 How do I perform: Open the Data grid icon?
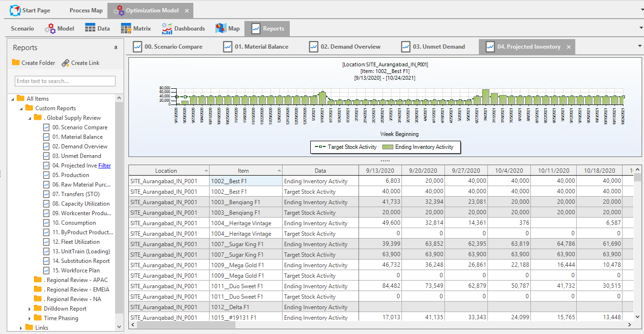pyautogui.click(x=90, y=29)
